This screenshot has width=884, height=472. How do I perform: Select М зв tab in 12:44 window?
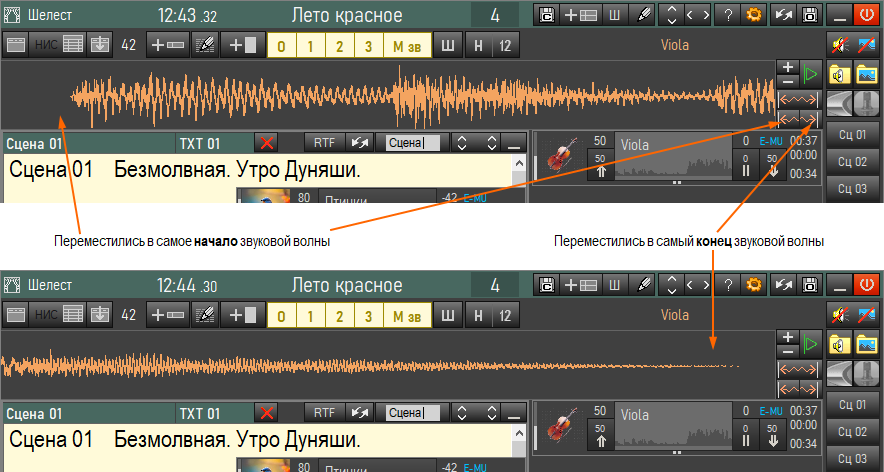click(407, 315)
